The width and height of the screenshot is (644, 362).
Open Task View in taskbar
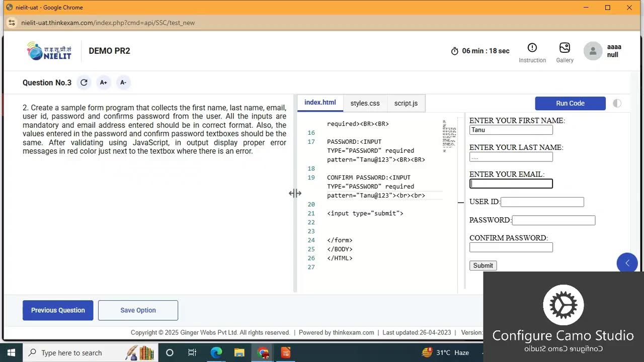click(x=192, y=352)
